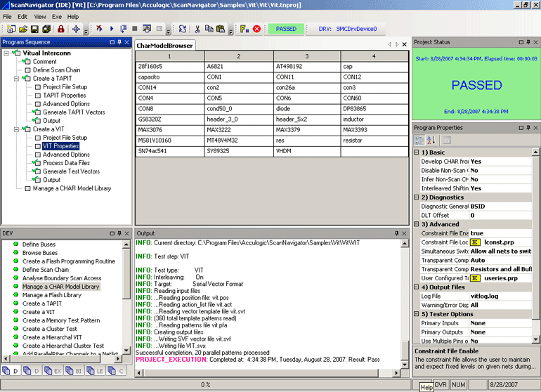This screenshot has height=392, width=541.
Task: Collapse the Vitual Interconn tree node
Action: click(6, 53)
